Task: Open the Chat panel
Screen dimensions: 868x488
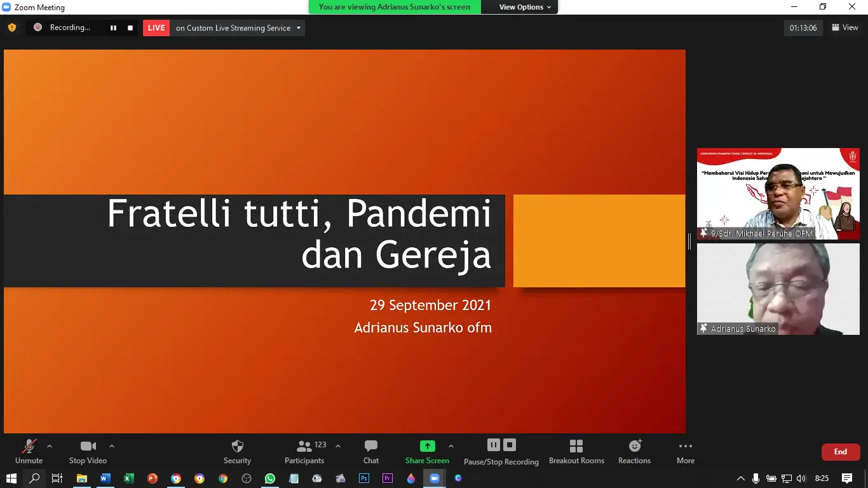Action: (x=371, y=451)
